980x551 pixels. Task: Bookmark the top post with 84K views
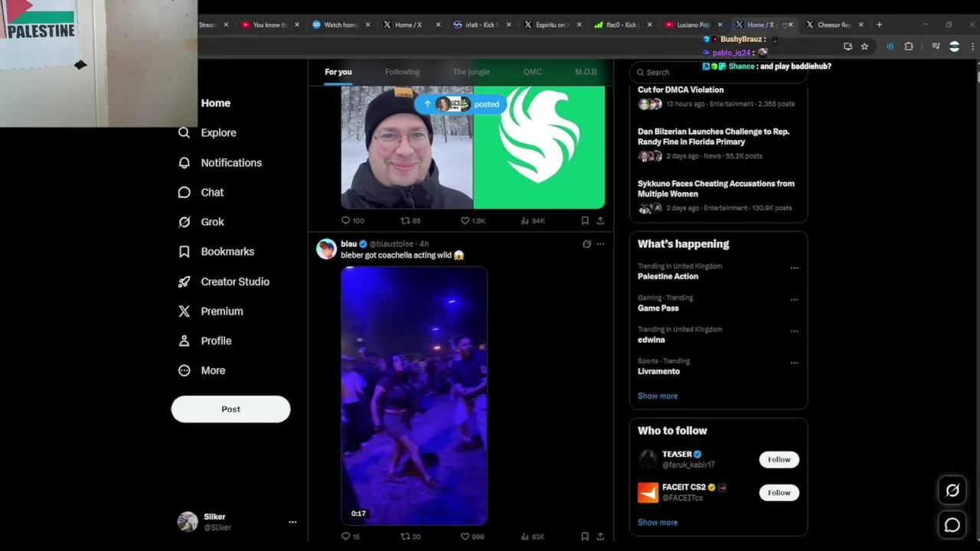tap(584, 220)
